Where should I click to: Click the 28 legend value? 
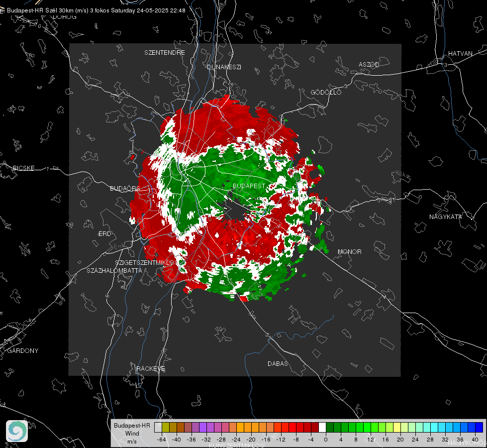430,440
